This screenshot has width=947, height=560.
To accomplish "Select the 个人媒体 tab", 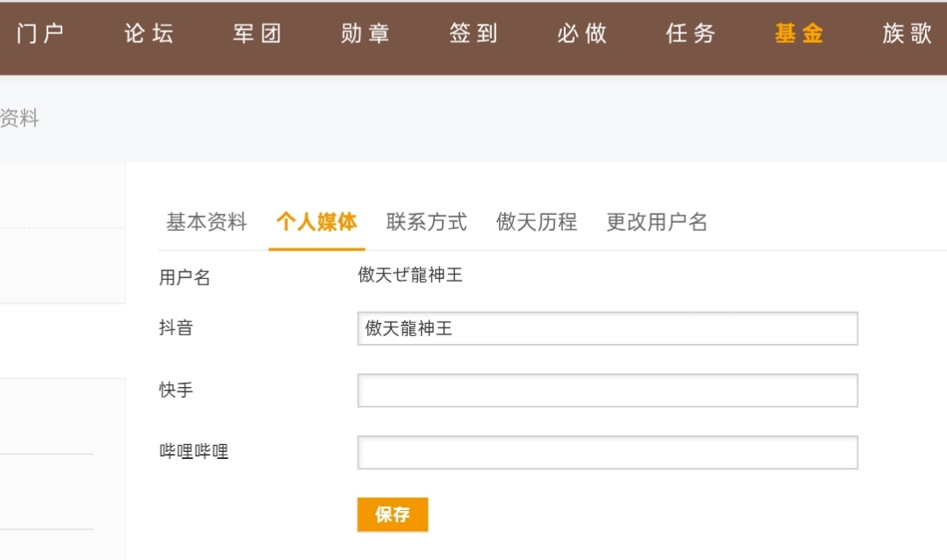I will click(x=316, y=222).
